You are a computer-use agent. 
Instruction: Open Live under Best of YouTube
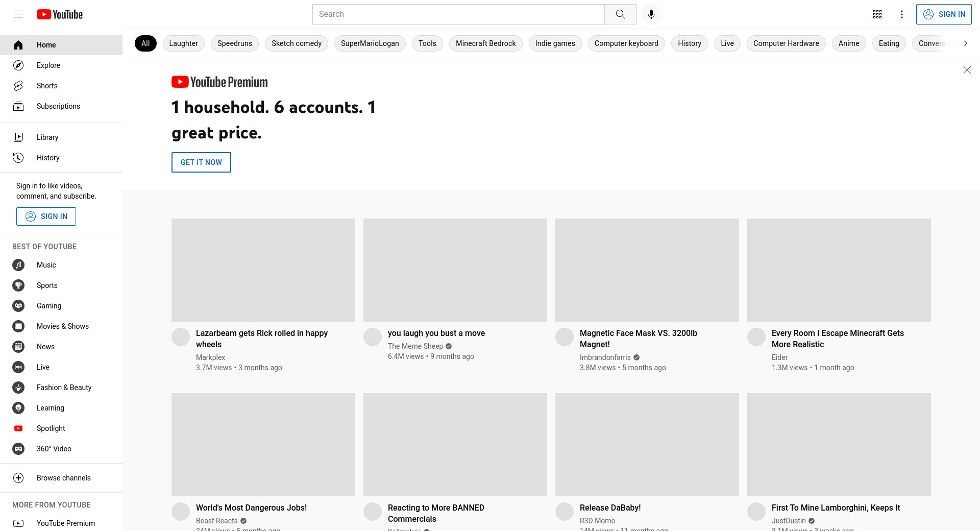coord(61,367)
